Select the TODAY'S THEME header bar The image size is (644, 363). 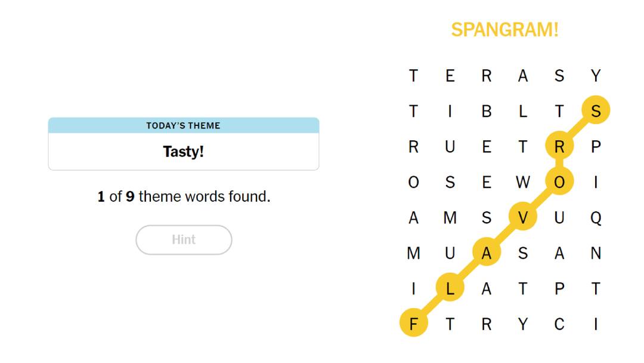point(184,125)
